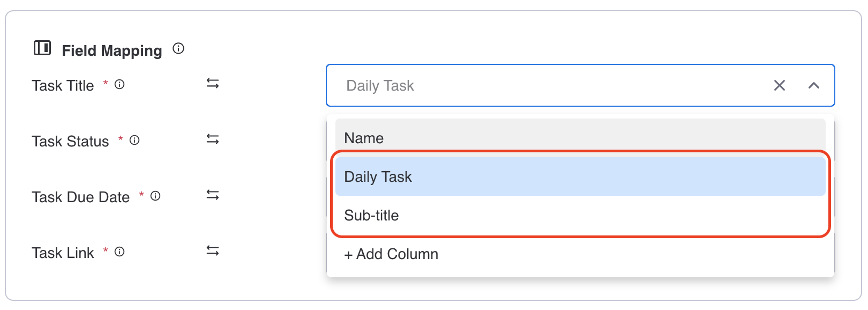Click the info icon next to Task Title
Viewport: 868px width, 310px height.
coord(119,84)
